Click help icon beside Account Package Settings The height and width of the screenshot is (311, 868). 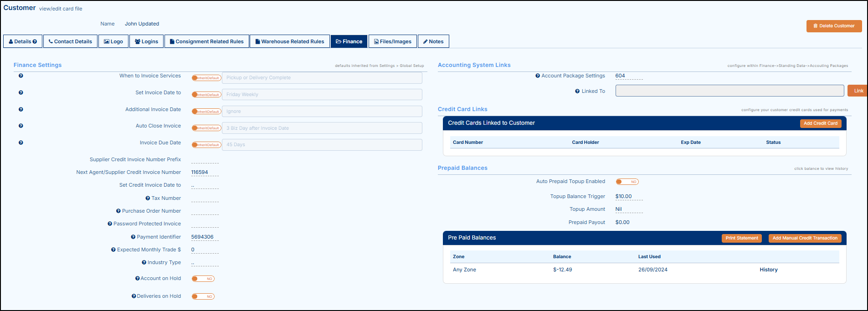tap(538, 76)
